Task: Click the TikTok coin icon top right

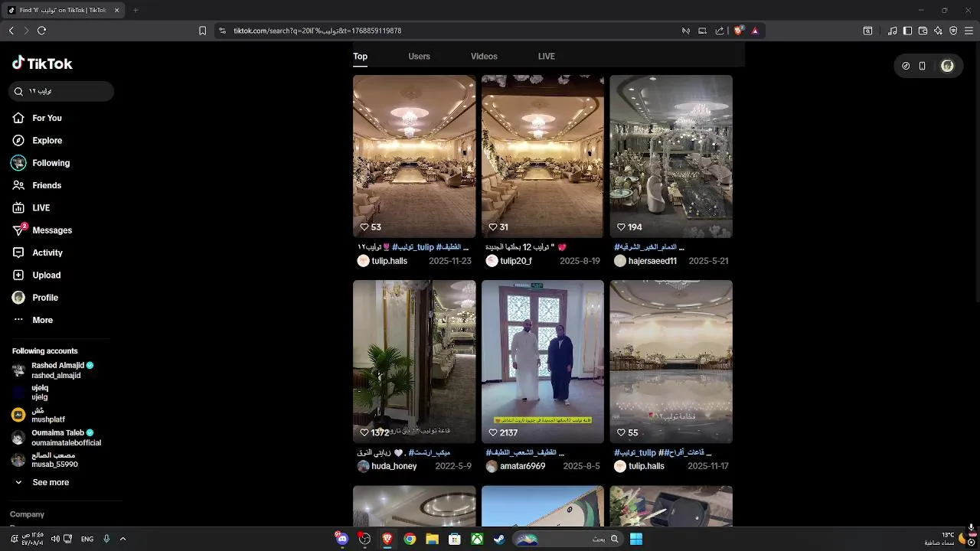Action: [906, 66]
